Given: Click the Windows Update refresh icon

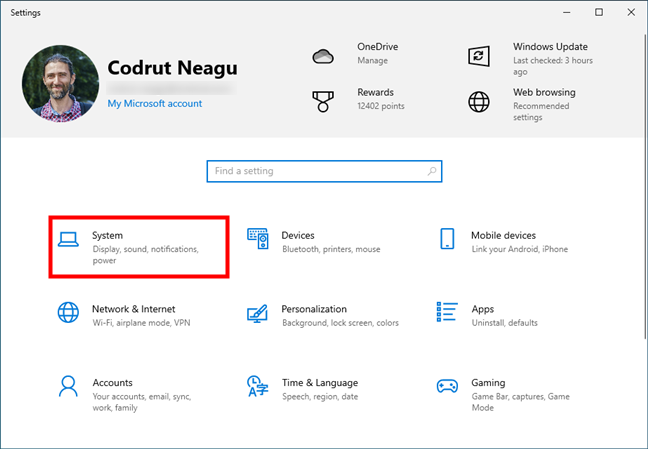Looking at the screenshot, I should click(479, 56).
